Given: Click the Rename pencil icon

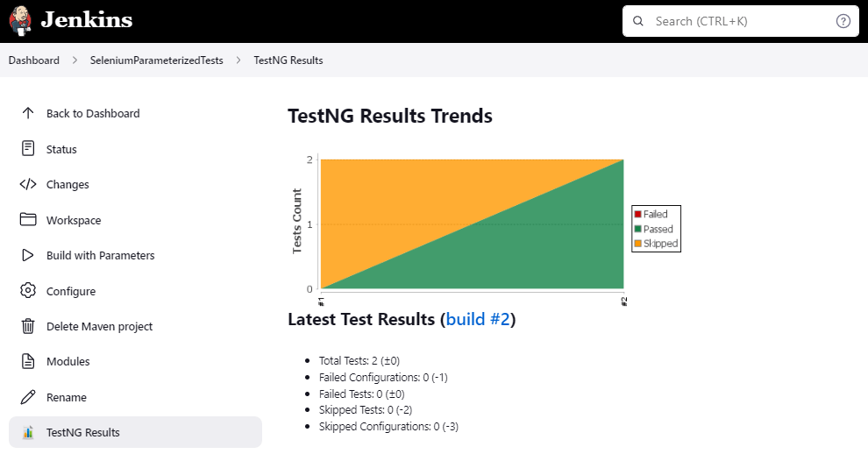Looking at the screenshot, I should [x=28, y=397].
